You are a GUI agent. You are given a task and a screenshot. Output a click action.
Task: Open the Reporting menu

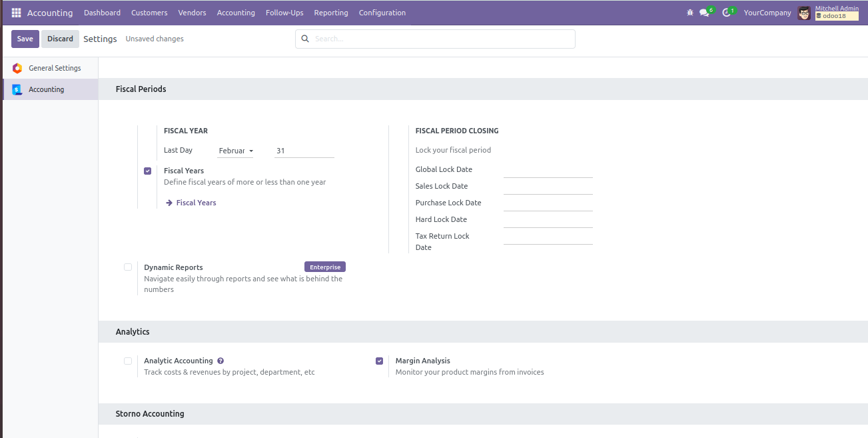pyautogui.click(x=330, y=13)
